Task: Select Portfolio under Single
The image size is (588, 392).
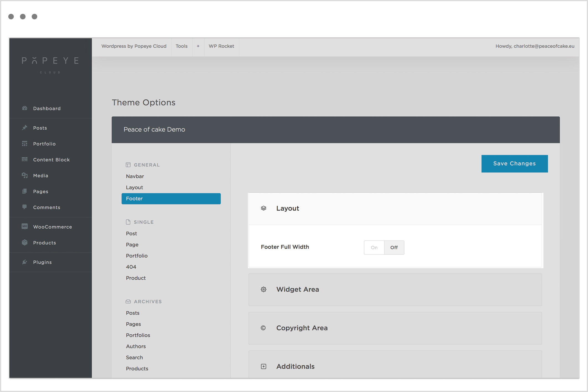Action: pos(137,256)
